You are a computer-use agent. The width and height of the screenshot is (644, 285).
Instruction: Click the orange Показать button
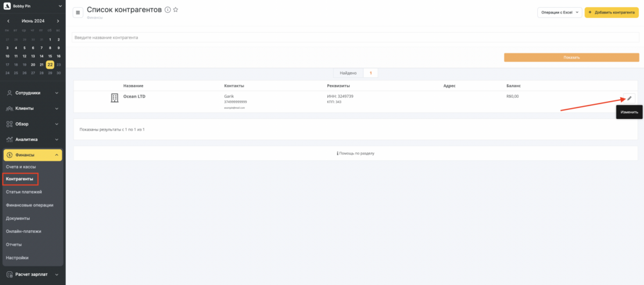tap(572, 57)
